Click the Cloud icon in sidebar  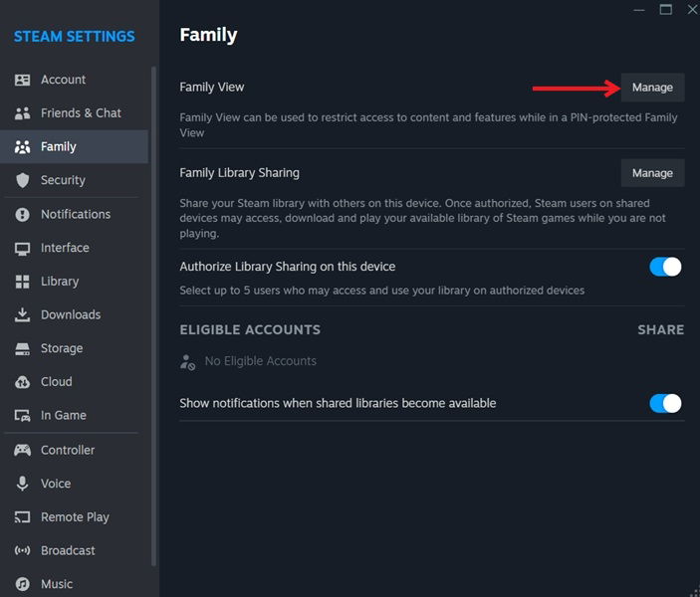(x=22, y=382)
